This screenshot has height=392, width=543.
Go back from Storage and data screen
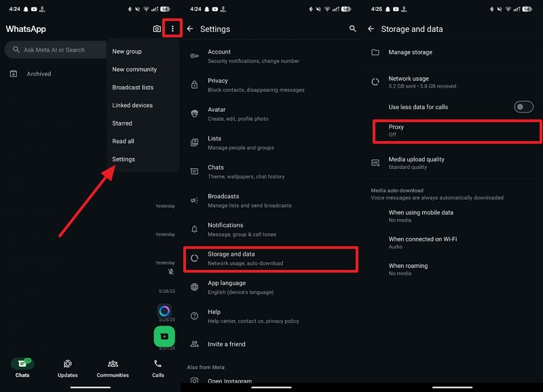point(371,29)
